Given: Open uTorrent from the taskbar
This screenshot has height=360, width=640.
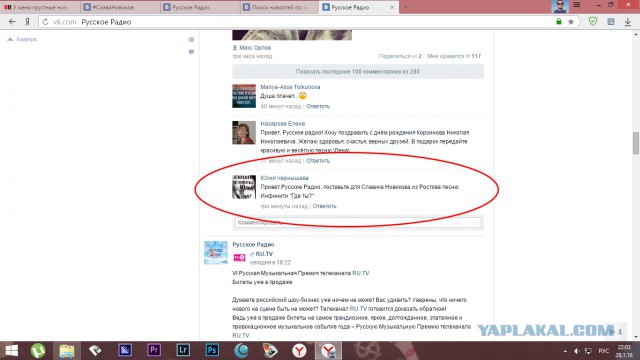Looking at the screenshot, I should coord(38,351).
